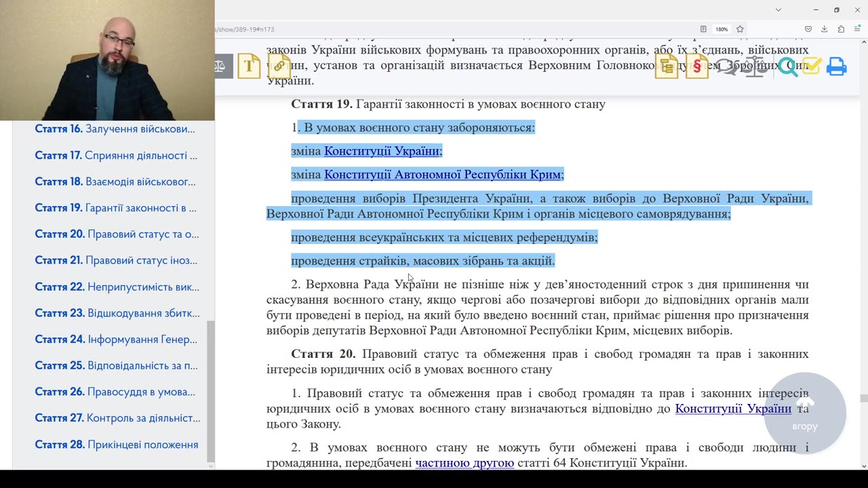Go to Стаття 17 Сприяння діяльності

116,155
